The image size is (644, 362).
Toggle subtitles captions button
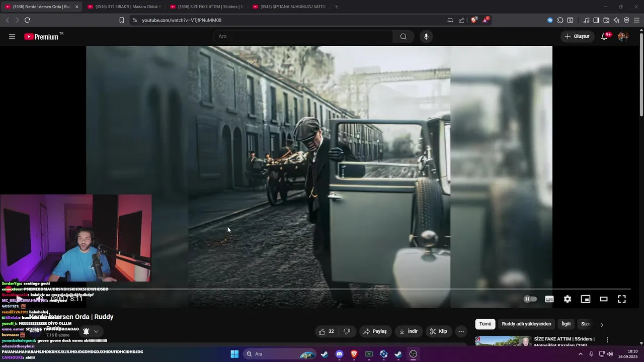[x=549, y=299]
